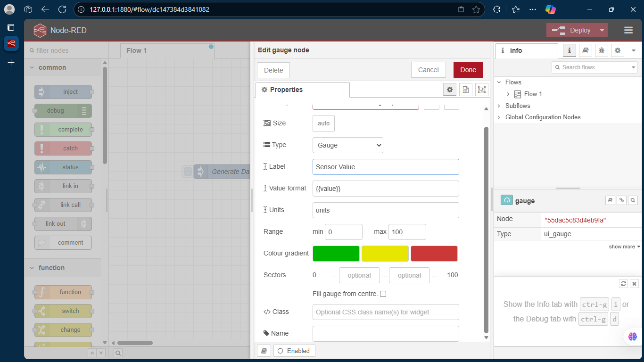Screen dimensions: 644x362
Task: Open the description editor for the gauge node
Action: click(466, 89)
